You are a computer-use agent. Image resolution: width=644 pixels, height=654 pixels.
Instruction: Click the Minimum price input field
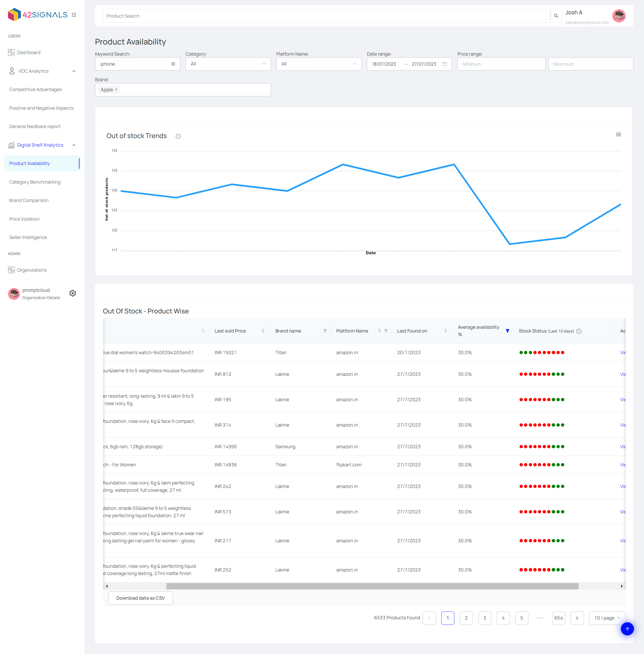point(501,64)
